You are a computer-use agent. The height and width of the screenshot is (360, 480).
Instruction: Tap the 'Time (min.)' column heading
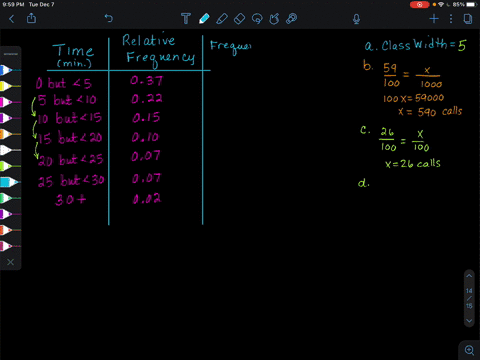tap(74, 55)
